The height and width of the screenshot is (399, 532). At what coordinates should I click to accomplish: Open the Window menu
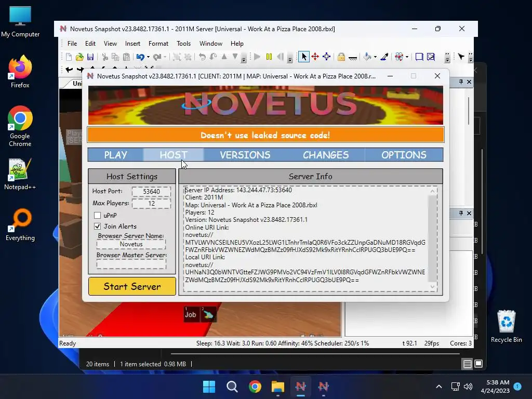(x=211, y=44)
